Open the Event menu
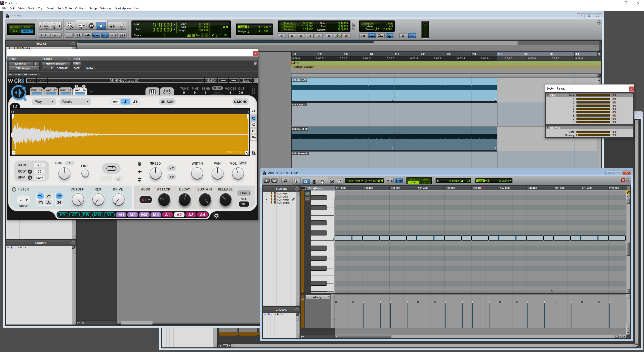The image size is (644, 352). (50, 8)
